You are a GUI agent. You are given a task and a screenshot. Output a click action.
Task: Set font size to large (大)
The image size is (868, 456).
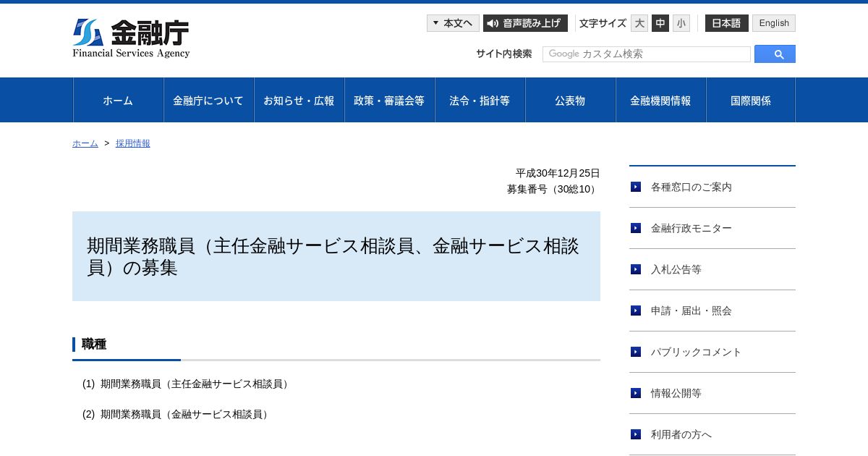(639, 23)
